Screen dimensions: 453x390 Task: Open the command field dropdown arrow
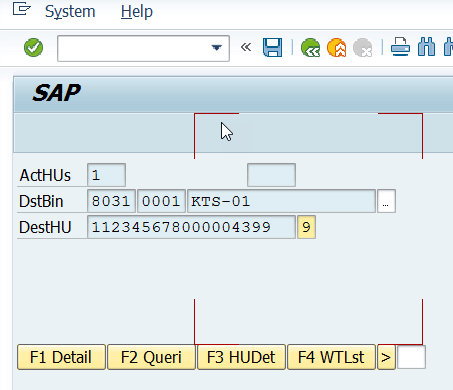pyautogui.click(x=217, y=48)
